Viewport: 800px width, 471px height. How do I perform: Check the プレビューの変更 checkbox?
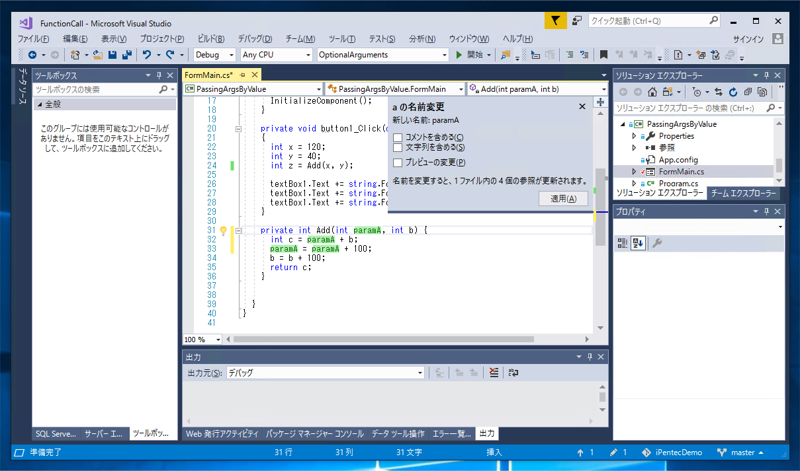398,163
